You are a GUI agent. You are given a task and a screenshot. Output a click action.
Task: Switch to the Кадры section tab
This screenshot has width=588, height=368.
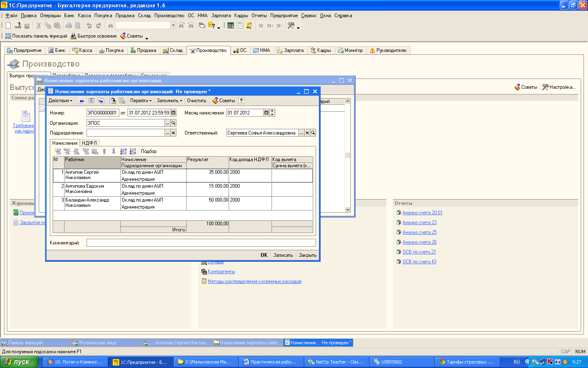point(321,50)
